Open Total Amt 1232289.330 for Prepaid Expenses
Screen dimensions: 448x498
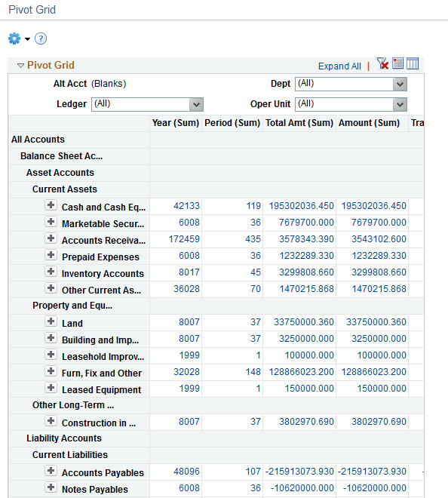(306, 256)
